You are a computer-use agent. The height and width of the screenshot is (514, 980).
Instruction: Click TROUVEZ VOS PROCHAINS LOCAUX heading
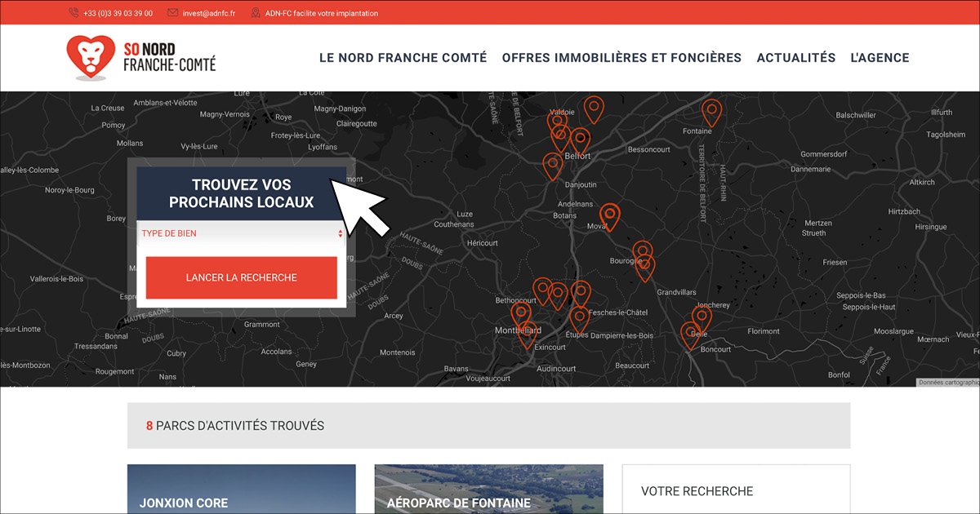coord(241,194)
